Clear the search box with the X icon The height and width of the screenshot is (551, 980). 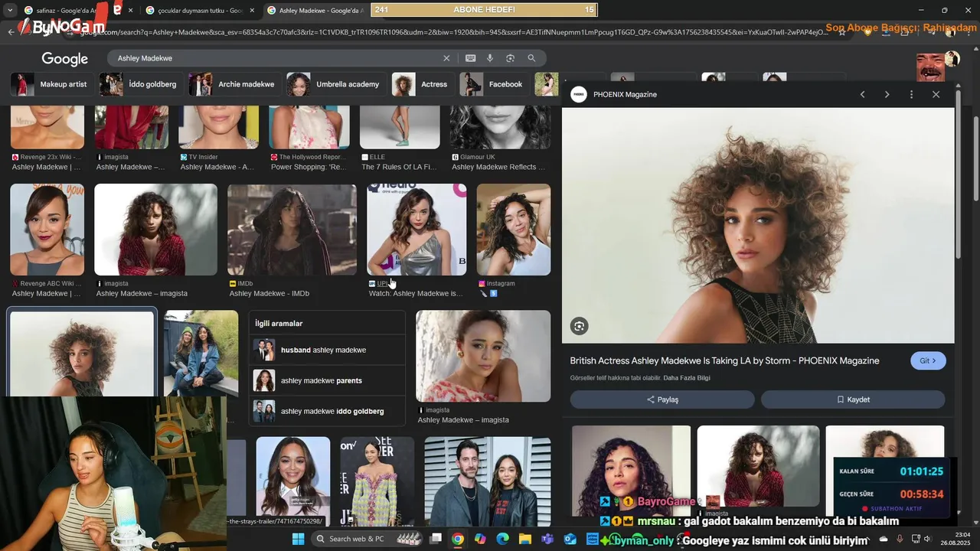click(446, 58)
